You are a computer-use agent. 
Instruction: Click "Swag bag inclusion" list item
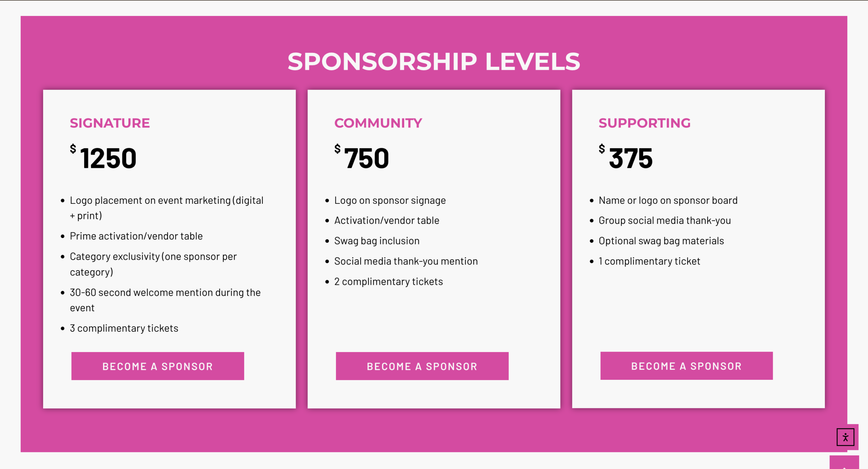click(x=377, y=241)
